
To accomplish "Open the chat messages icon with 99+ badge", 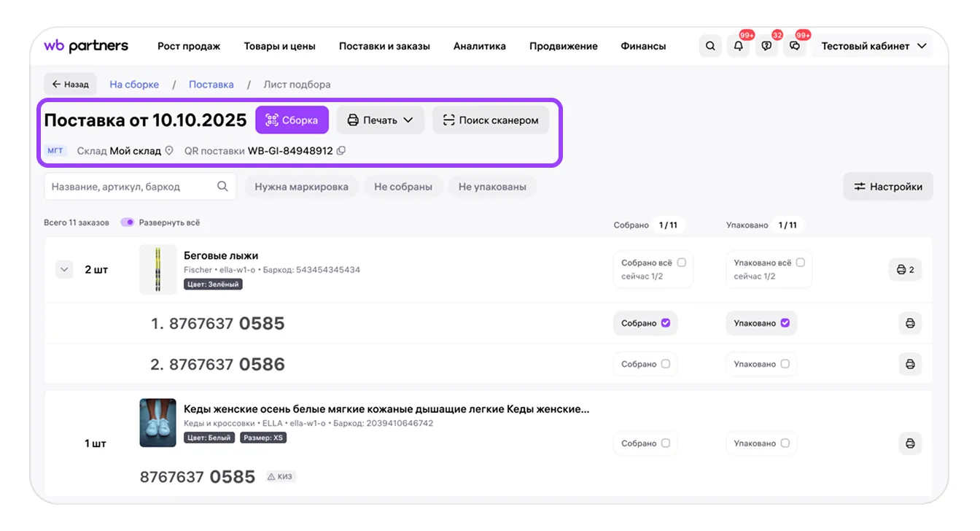I will click(x=795, y=46).
